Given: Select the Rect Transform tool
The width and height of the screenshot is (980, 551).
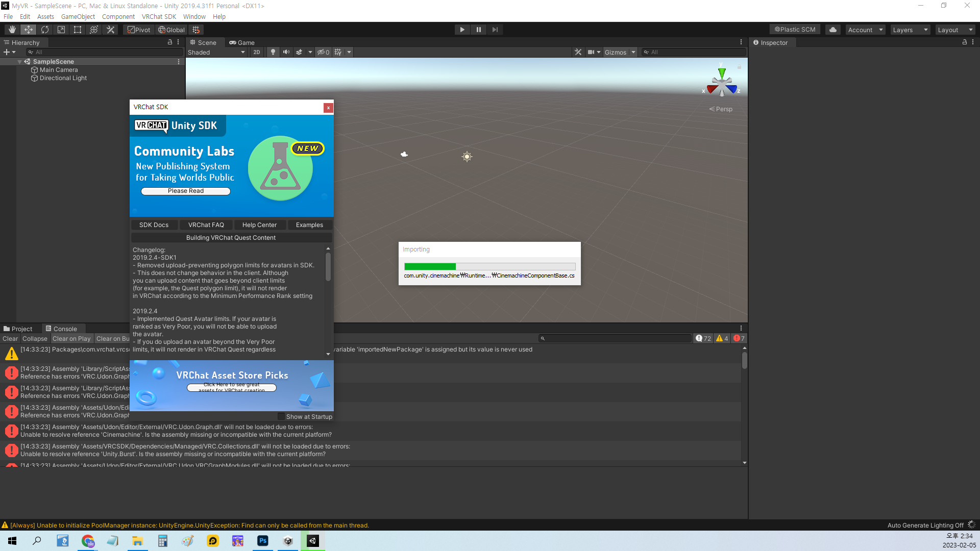Looking at the screenshot, I should [78, 30].
